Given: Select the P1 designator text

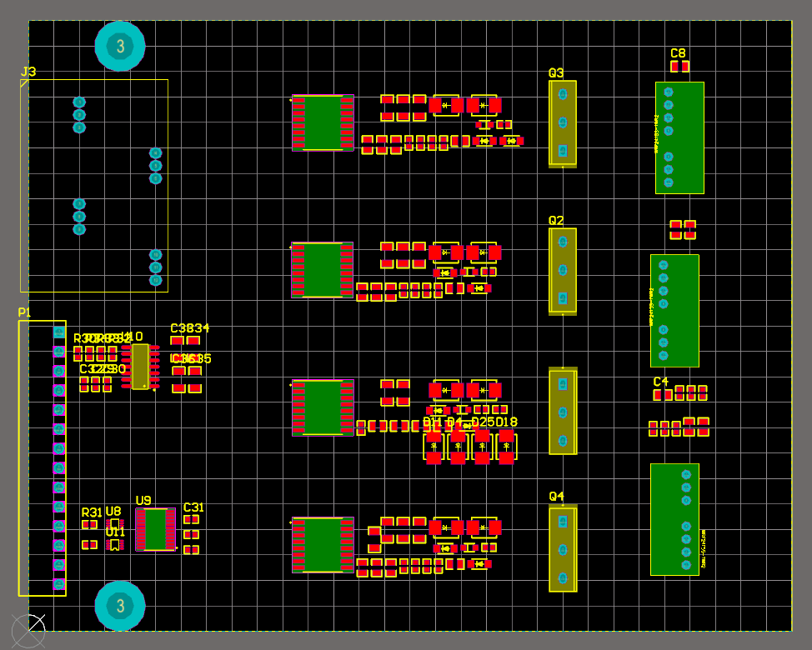Looking at the screenshot, I should (24, 312).
